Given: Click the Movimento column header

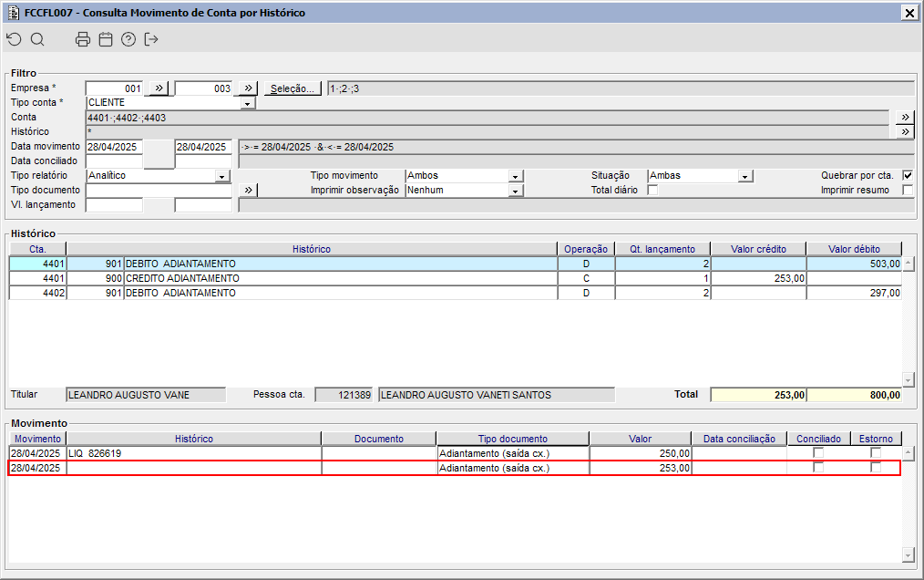Looking at the screenshot, I should click(x=37, y=439).
